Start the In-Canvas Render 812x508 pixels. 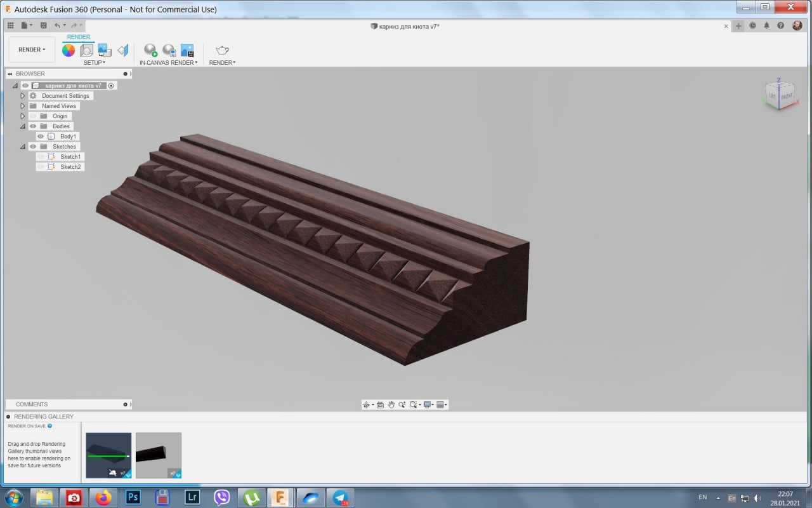[150, 50]
